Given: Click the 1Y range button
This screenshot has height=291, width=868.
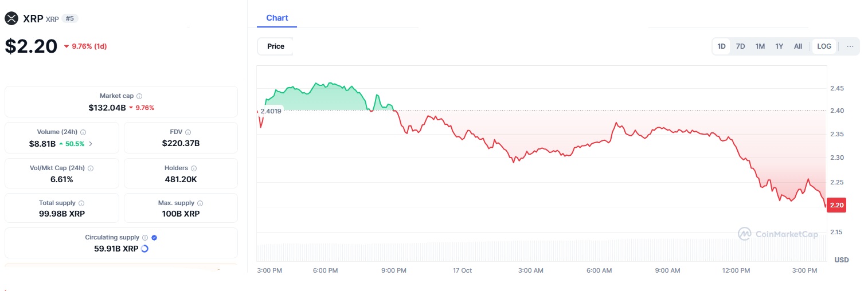Looking at the screenshot, I should point(779,46).
